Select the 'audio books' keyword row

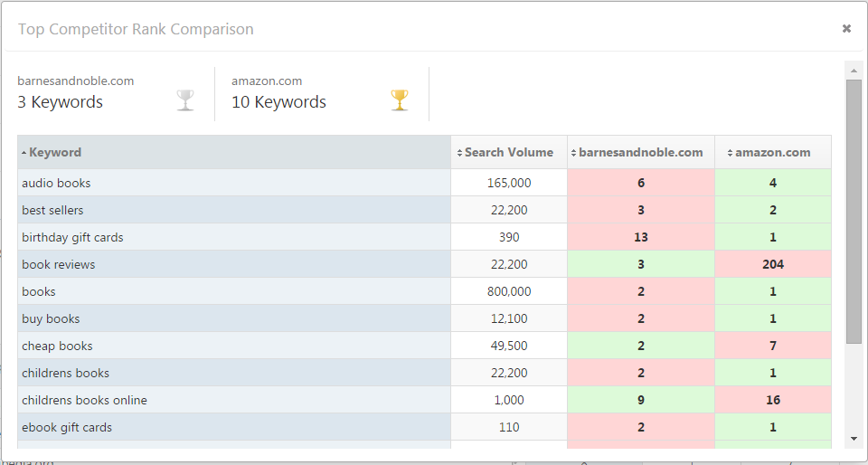point(56,183)
